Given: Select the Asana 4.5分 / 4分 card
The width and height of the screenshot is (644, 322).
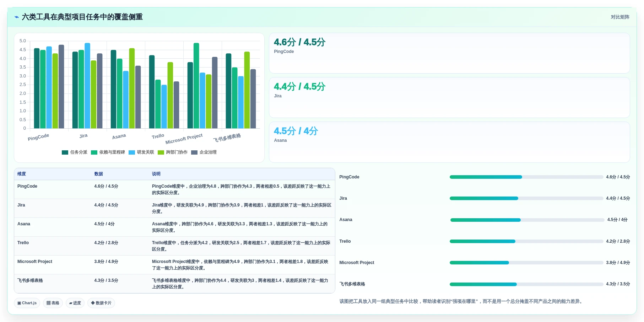Looking at the screenshot, I should pos(449,142).
